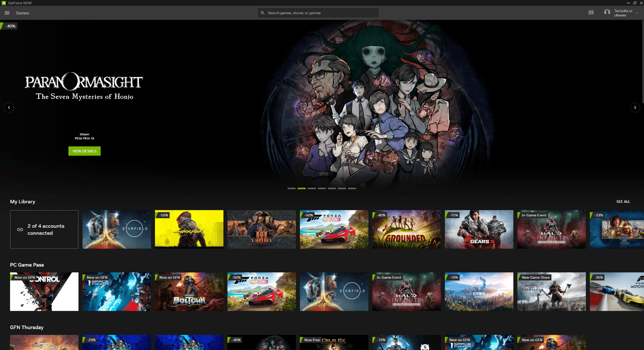
Task: Select the first carousel indicator dash
Action: click(291, 188)
